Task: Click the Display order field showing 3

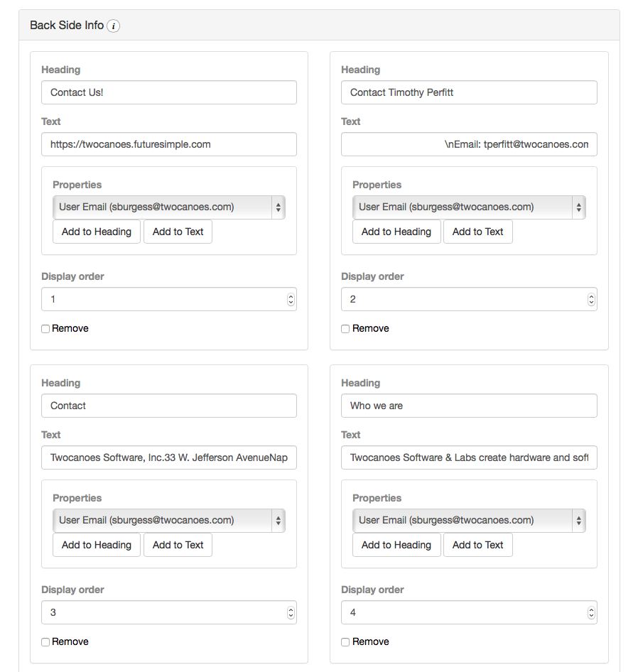Action: [x=169, y=612]
